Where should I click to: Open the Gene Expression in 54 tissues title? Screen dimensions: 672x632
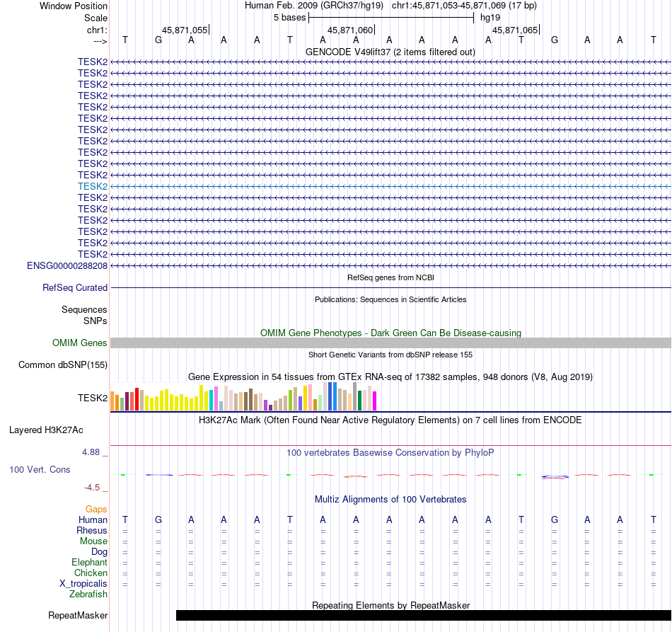390,377
